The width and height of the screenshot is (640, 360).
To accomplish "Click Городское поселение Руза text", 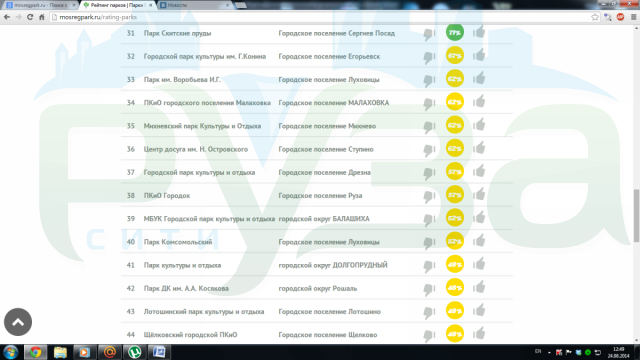I will point(320,196).
